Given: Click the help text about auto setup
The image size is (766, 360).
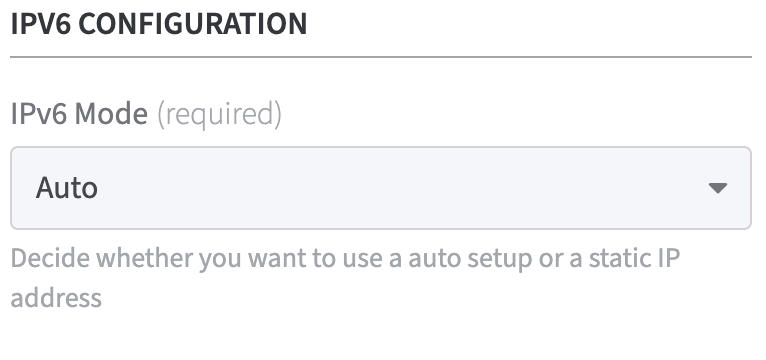Looking at the screenshot, I should (x=345, y=278).
